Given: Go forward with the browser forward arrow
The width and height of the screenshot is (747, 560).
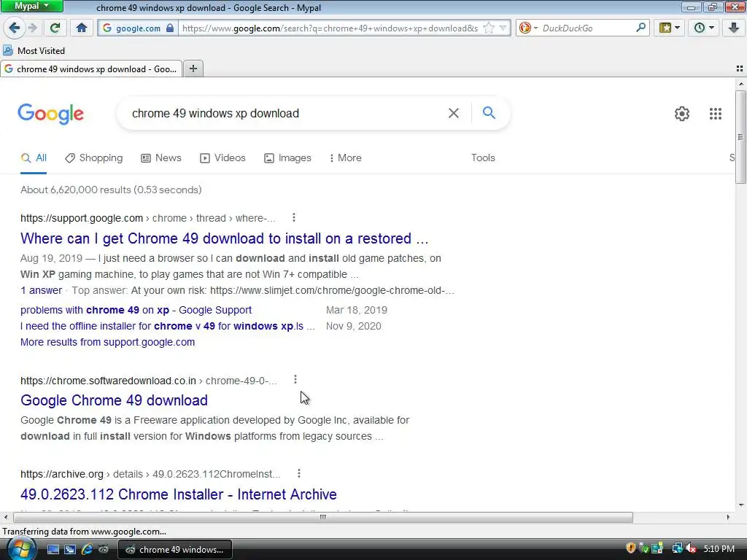Looking at the screenshot, I should (x=33, y=28).
